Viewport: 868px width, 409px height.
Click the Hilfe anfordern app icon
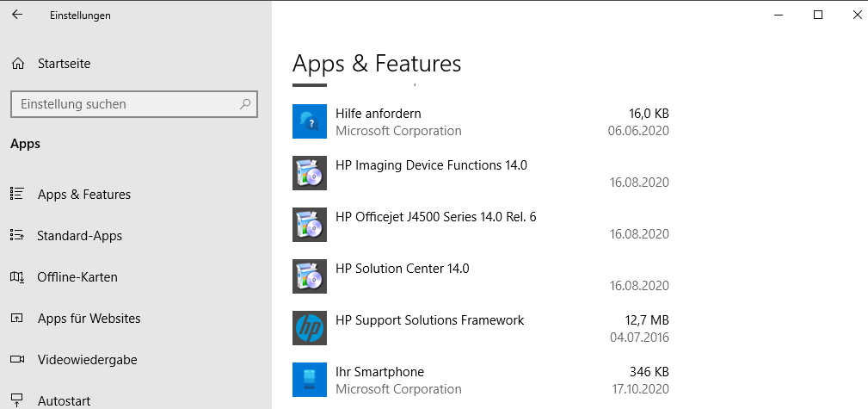click(x=310, y=121)
